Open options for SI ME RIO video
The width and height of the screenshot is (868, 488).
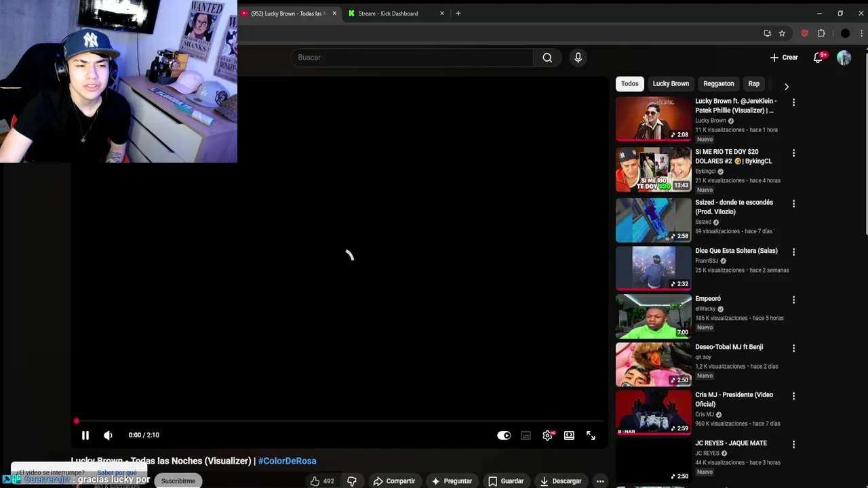point(793,153)
